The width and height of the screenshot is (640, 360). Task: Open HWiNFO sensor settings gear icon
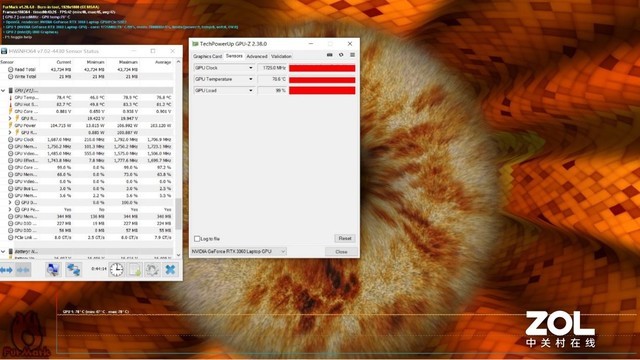152,269
